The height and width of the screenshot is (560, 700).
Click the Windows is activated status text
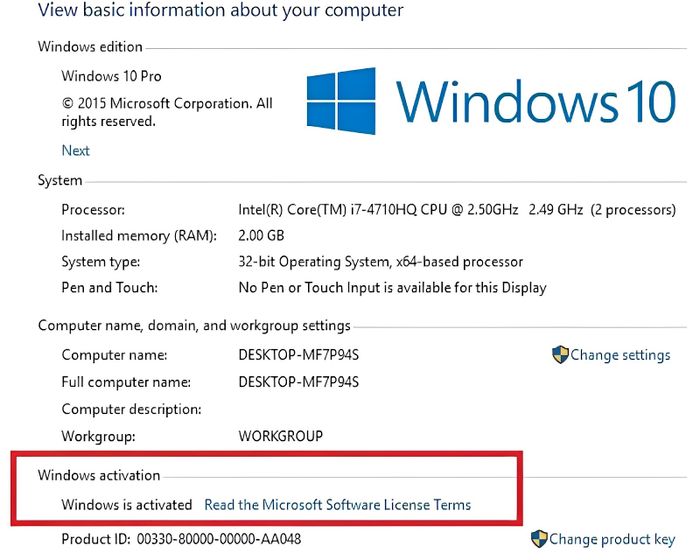(127, 505)
